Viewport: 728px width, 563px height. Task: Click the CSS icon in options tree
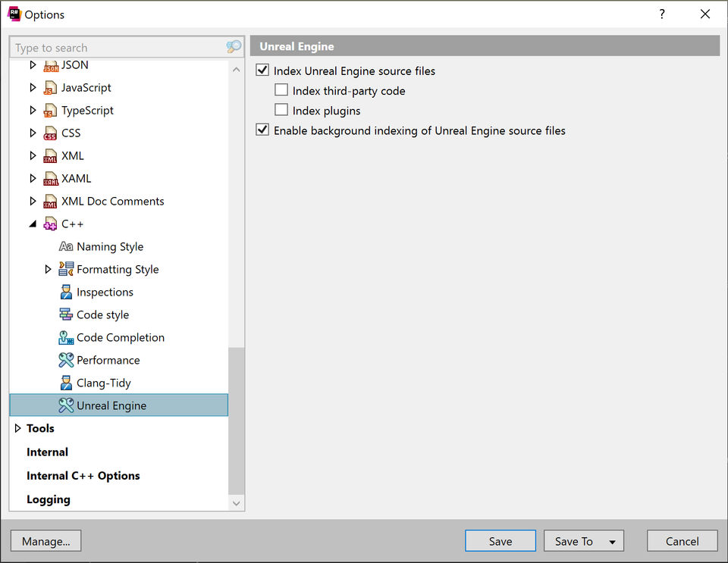50,133
